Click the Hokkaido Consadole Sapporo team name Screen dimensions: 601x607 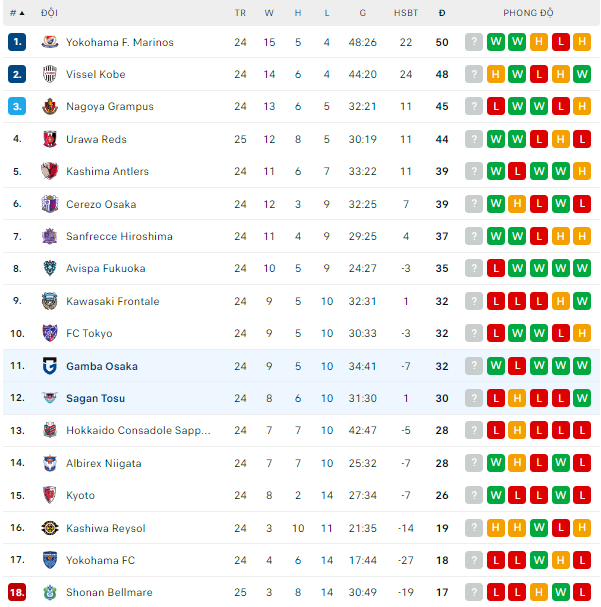click(x=138, y=431)
